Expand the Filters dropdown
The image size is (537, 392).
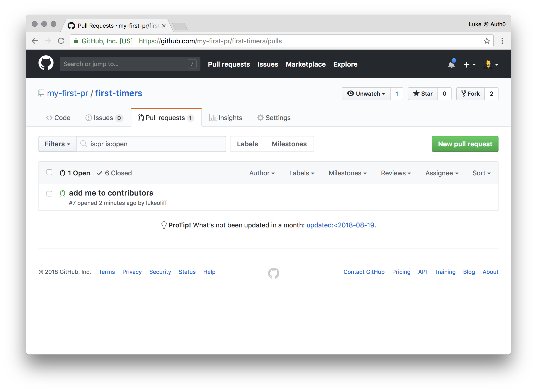point(57,144)
